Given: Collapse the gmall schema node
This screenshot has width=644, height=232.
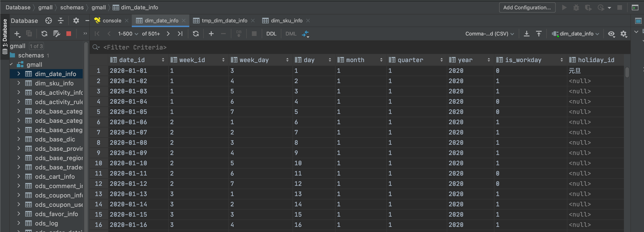Looking at the screenshot, I should [x=11, y=64].
